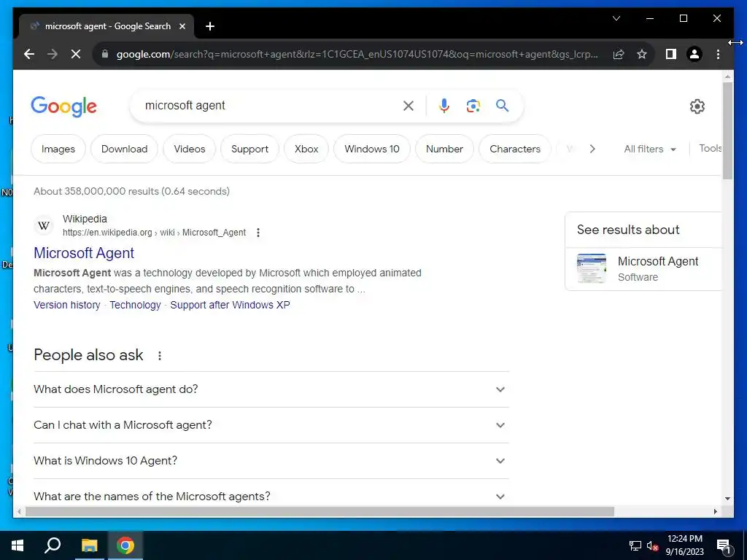Open the Microsoft Agent Wikipedia link

pyautogui.click(x=84, y=253)
